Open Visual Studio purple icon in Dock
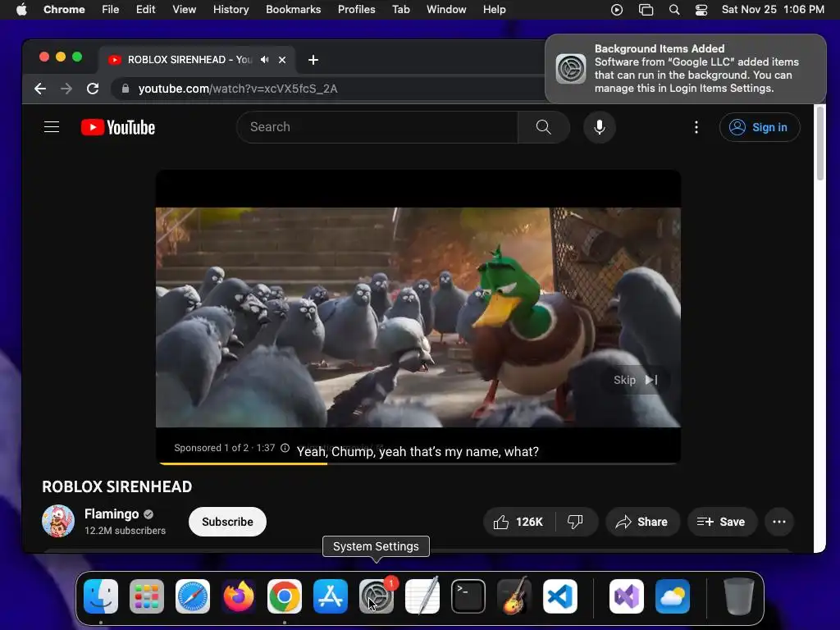 626,596
